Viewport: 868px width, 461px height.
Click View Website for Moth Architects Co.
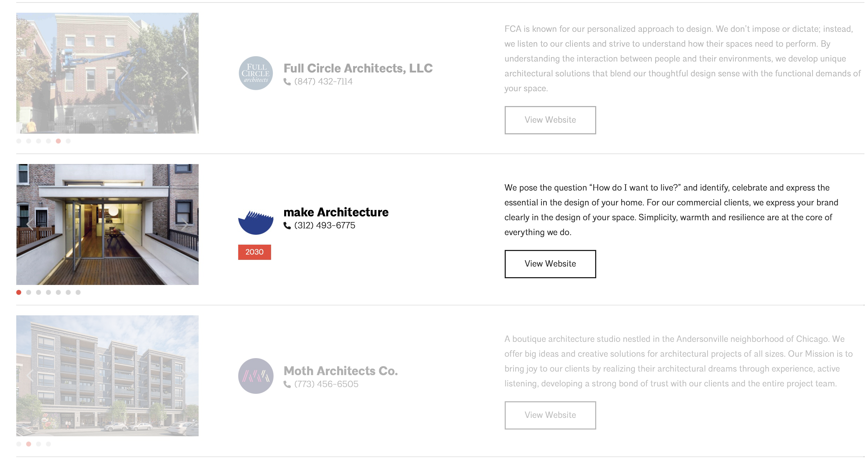[x=550, y=415]
